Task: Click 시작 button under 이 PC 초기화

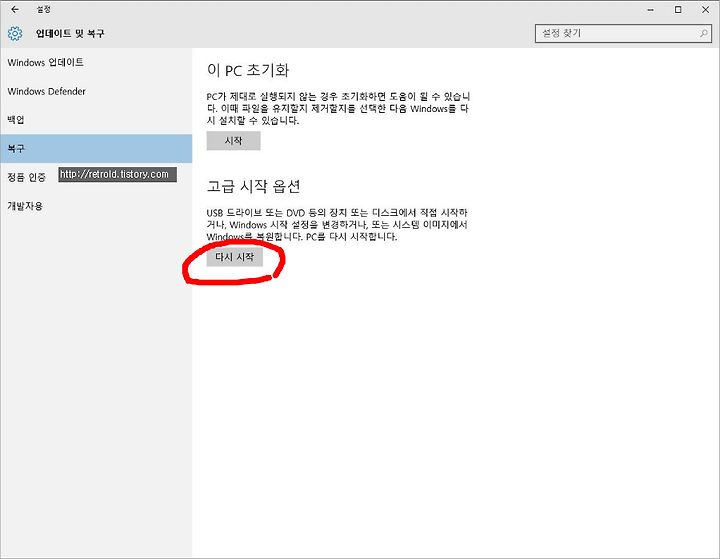Action: coord(233,141)
